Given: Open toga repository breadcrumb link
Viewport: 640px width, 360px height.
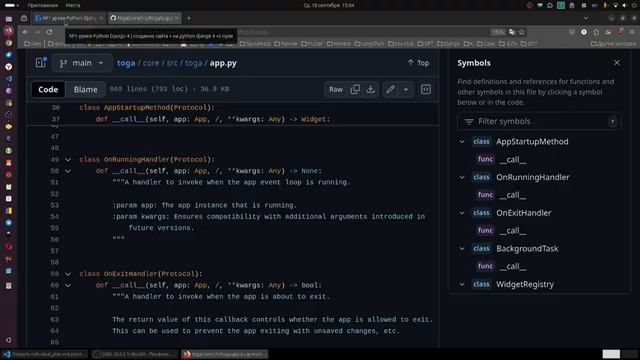Looking at the screenshot, I should click(x=126, y=63).
